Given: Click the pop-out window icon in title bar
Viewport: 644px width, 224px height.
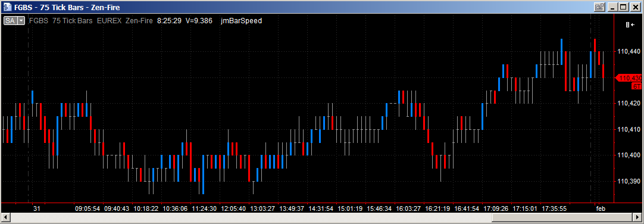Looking at the screenshot, I should pos(600,7).
